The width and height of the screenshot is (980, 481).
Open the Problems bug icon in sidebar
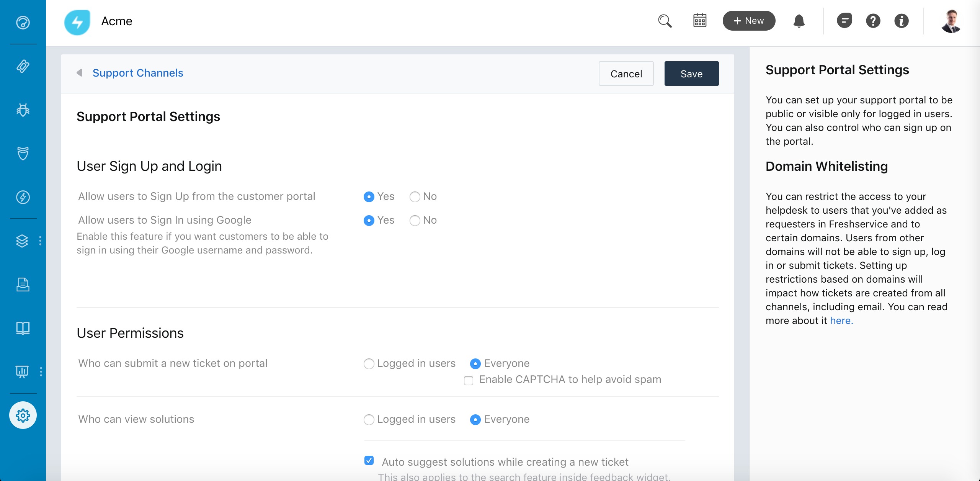coord(23,110)
